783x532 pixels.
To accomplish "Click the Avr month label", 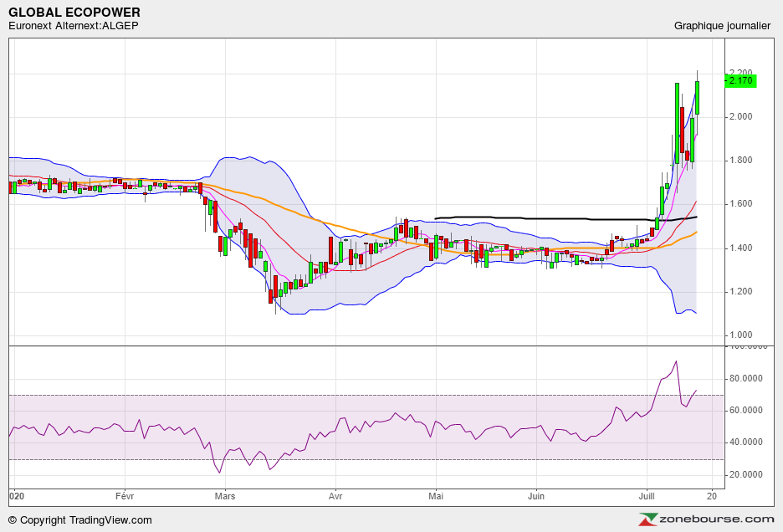I will tap(335, 496).
